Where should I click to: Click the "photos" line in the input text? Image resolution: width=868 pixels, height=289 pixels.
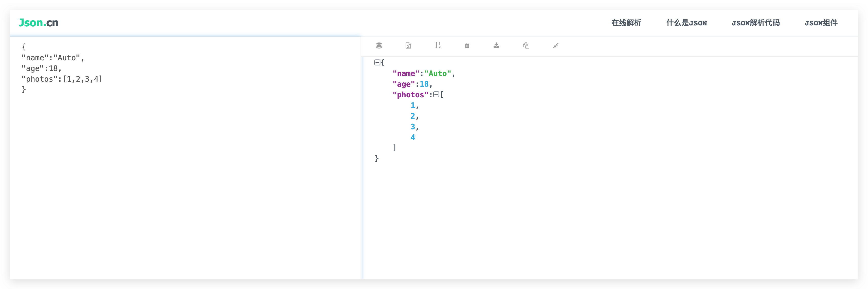[x=62, y=79]
